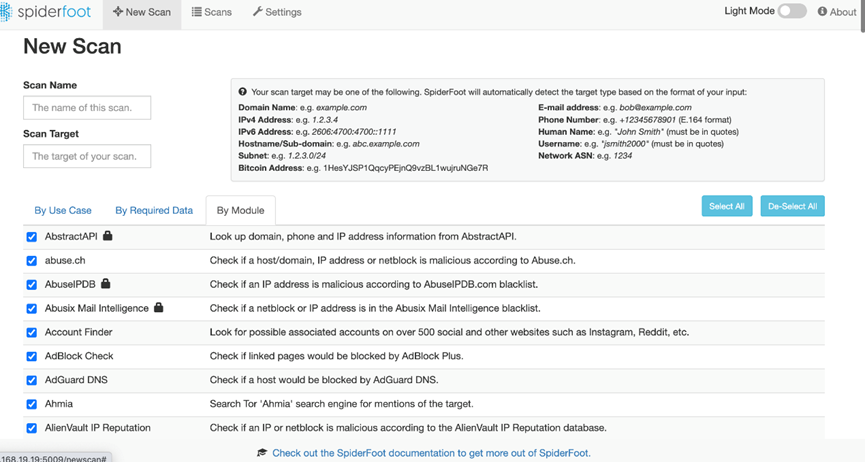Click the lock icon beside AbuseIPDB

[x=105, y=284]
